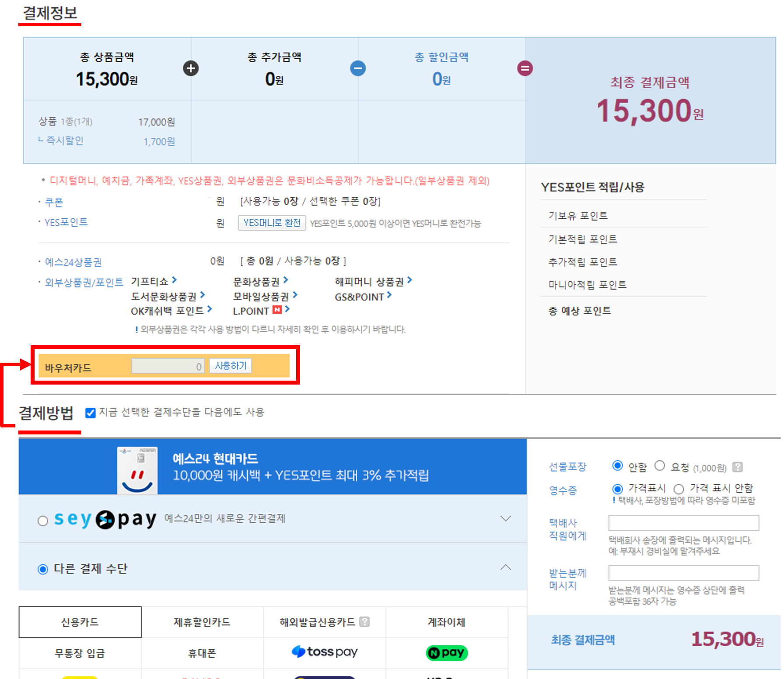Select 다른 결제 수단 radio button

pyautogui.click(x=43, y=569)
